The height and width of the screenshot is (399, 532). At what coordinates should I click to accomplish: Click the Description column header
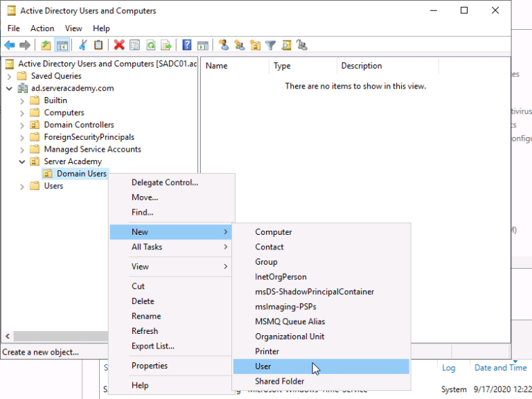click(361, 66)
